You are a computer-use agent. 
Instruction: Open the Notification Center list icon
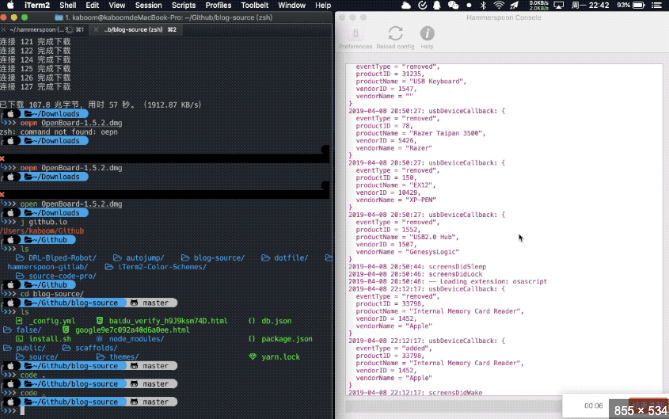[x=657, y=5]
